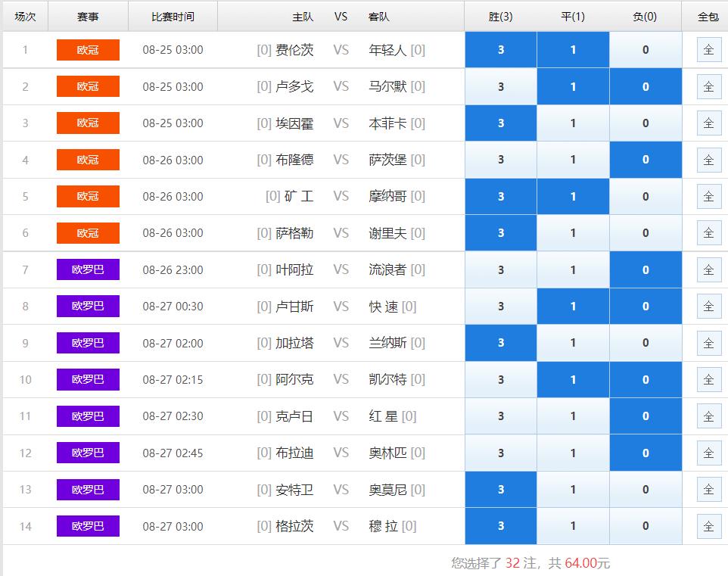Click the total 64.00元 bet amount text
This screenshot has height=576, width=728.
[x=587, y=563]
